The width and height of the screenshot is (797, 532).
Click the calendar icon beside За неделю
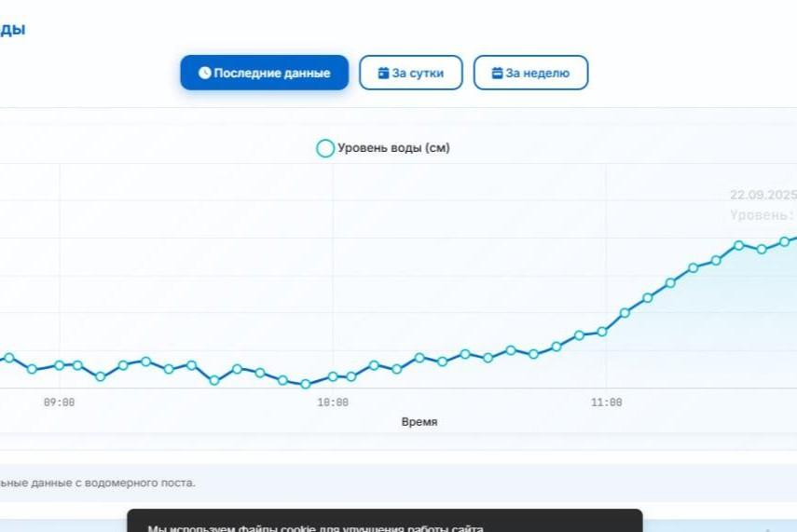pos(498,73)
